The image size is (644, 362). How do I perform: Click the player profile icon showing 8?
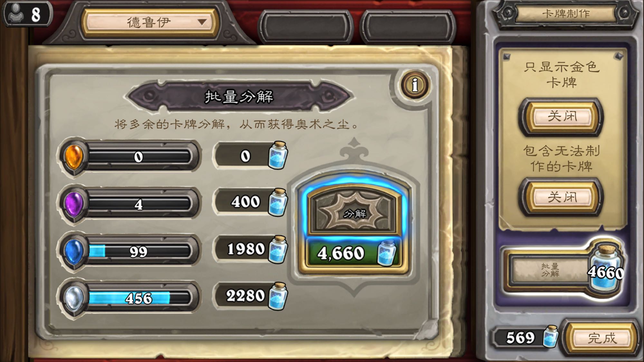(27, 14)
